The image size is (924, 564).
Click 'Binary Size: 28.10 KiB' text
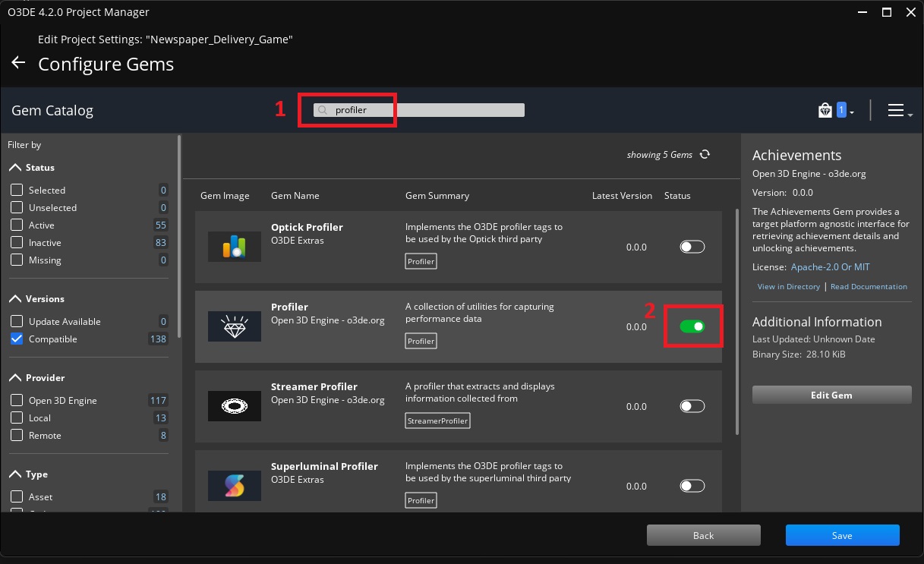click(x=799, y=354)
